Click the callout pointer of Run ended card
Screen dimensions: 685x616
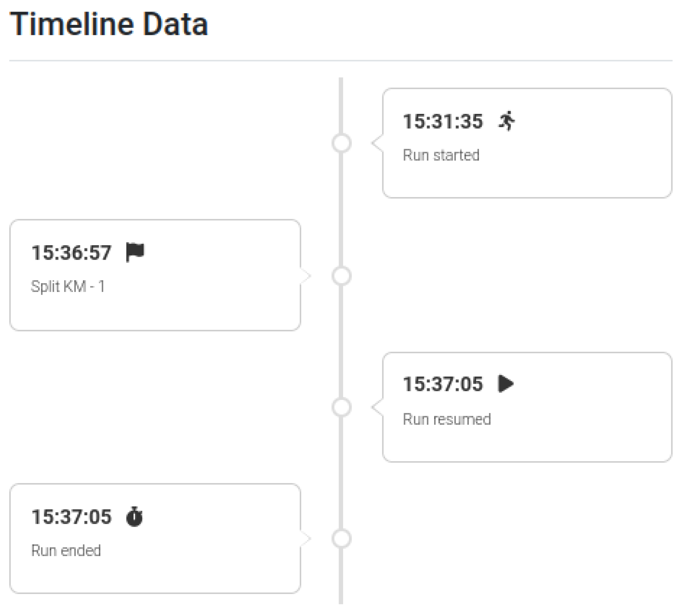tap(305, 539)
